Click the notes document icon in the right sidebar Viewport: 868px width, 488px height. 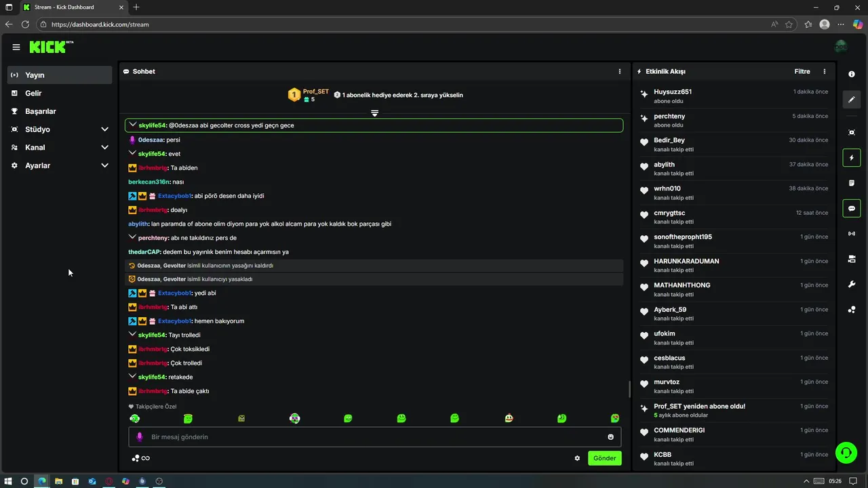852,183
